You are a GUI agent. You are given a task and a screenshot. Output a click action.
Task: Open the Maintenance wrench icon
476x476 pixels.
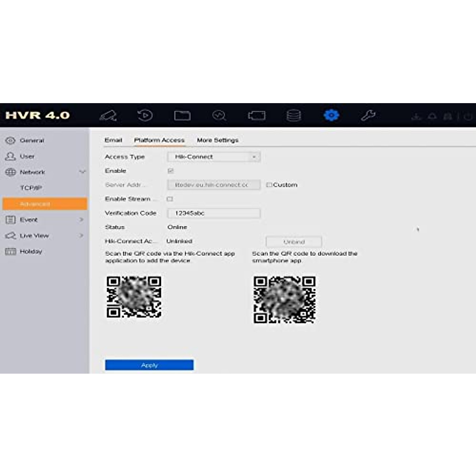pos(368,115)
